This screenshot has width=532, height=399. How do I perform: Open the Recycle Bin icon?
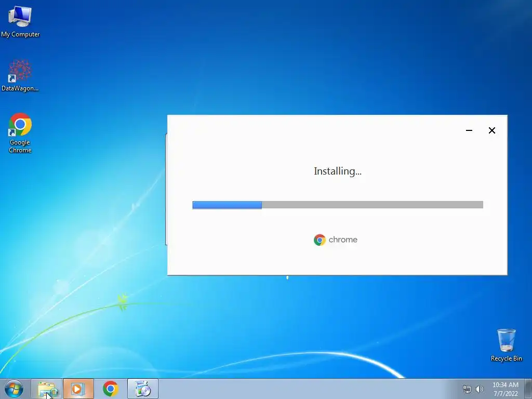coord(506,345)
